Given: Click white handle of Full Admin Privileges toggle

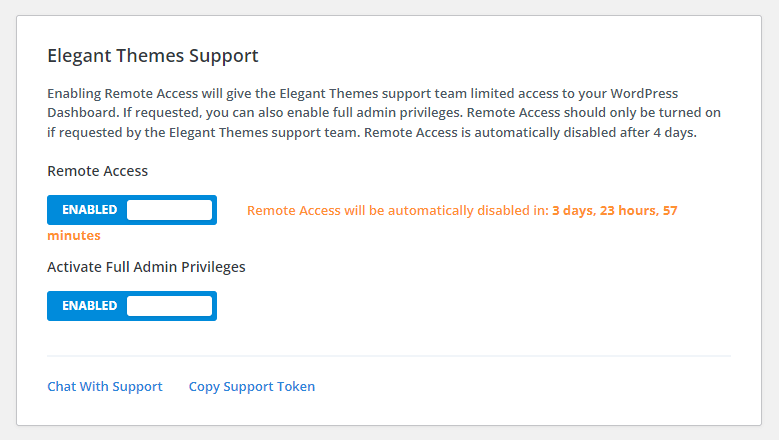Looking at the screenshot, I should [x=169, y=305].
